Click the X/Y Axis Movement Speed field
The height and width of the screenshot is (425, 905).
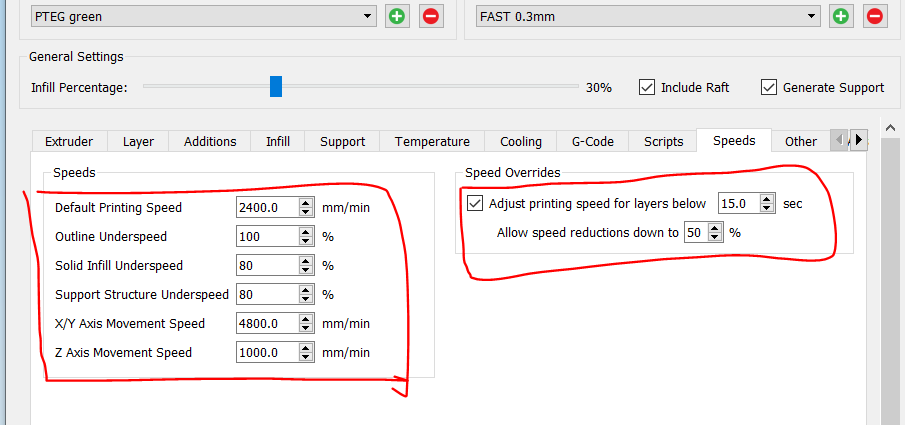tap(266, 324)
